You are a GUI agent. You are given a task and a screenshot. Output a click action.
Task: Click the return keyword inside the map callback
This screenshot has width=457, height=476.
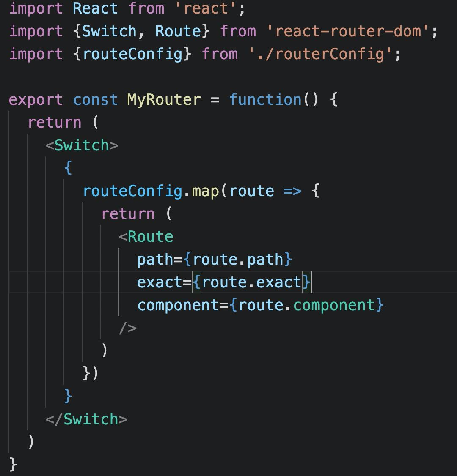128,214
